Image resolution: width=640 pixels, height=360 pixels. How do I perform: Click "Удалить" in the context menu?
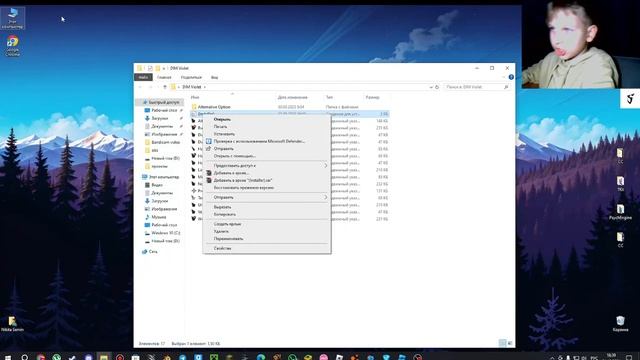pyautogui.click(x=221, y=231)
